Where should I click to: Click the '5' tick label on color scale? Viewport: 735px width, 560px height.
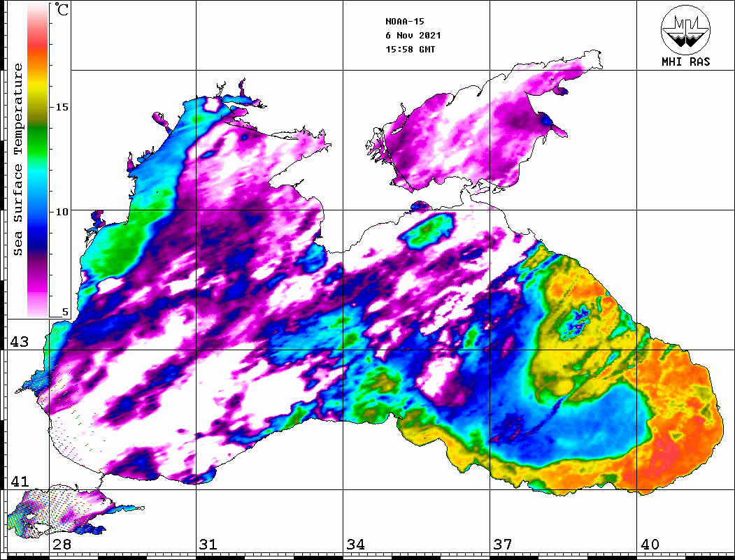pyautogui.click(x=65, y=313)
